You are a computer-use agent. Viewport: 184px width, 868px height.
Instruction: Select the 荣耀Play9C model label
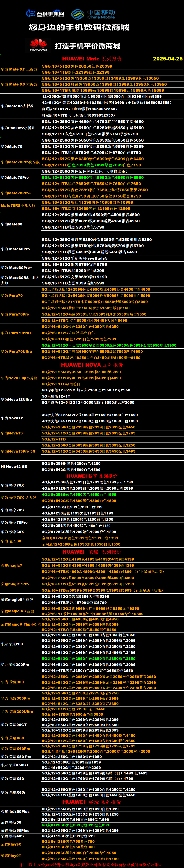[x=11, y=844]
